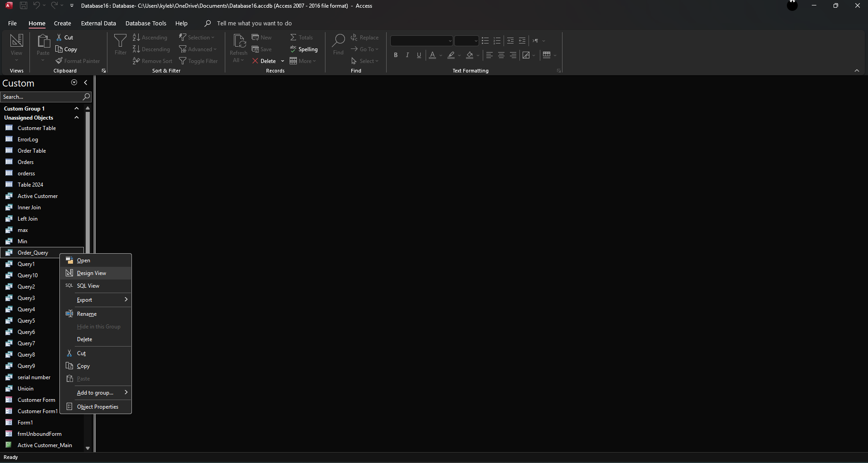Open background fill color picker arrow
This screenshot has height=463, width=868.
(x=478, y=55)
